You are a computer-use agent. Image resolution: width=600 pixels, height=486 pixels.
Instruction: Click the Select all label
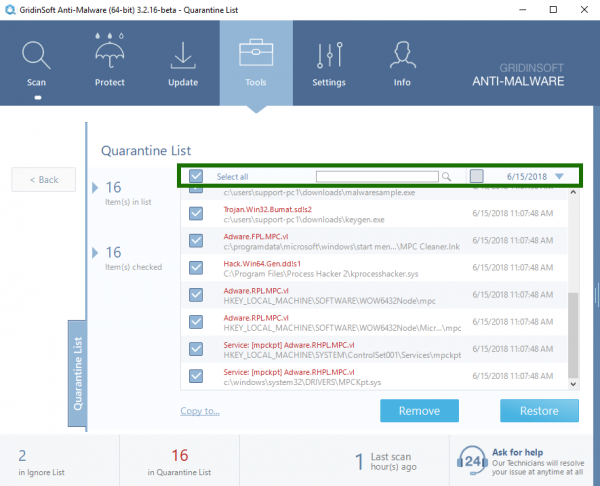[x=232, y=177]
